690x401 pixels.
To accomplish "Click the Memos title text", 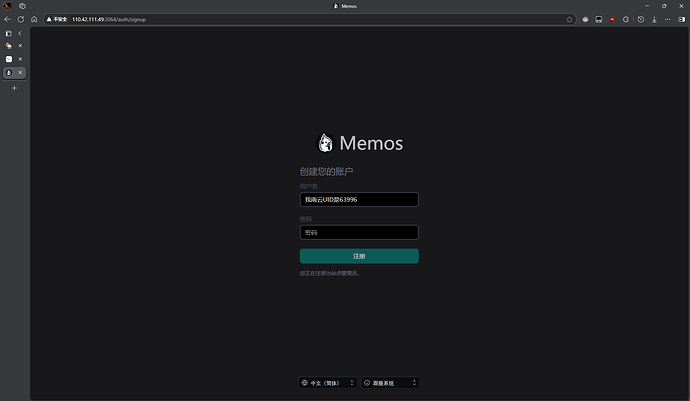I will [x=371, y=143].
